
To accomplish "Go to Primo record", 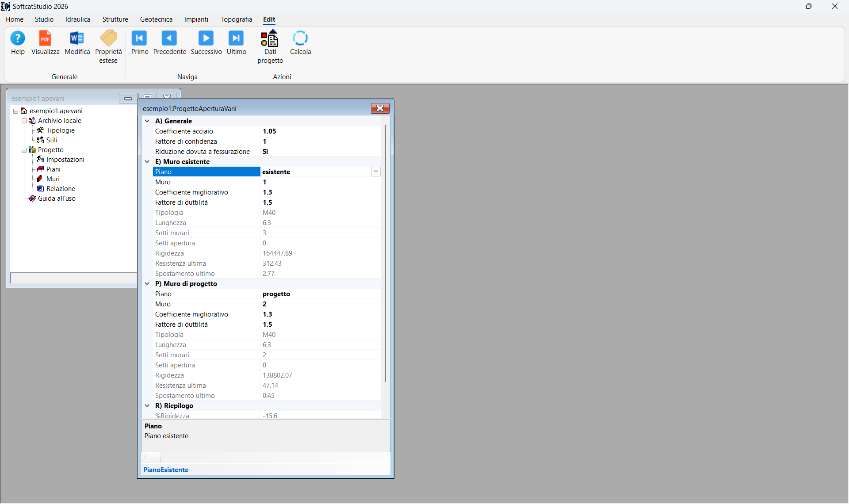I will point(140,43).
